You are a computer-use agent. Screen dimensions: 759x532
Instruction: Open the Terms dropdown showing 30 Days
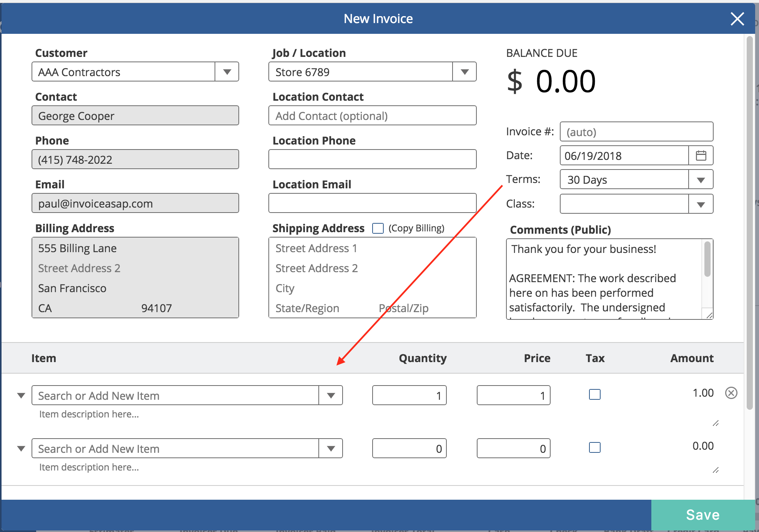701,179
